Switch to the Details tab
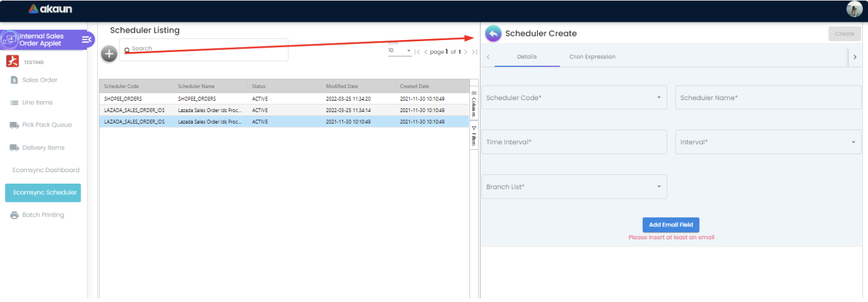Screen dimensions: 868x302 tap(527, 57)
